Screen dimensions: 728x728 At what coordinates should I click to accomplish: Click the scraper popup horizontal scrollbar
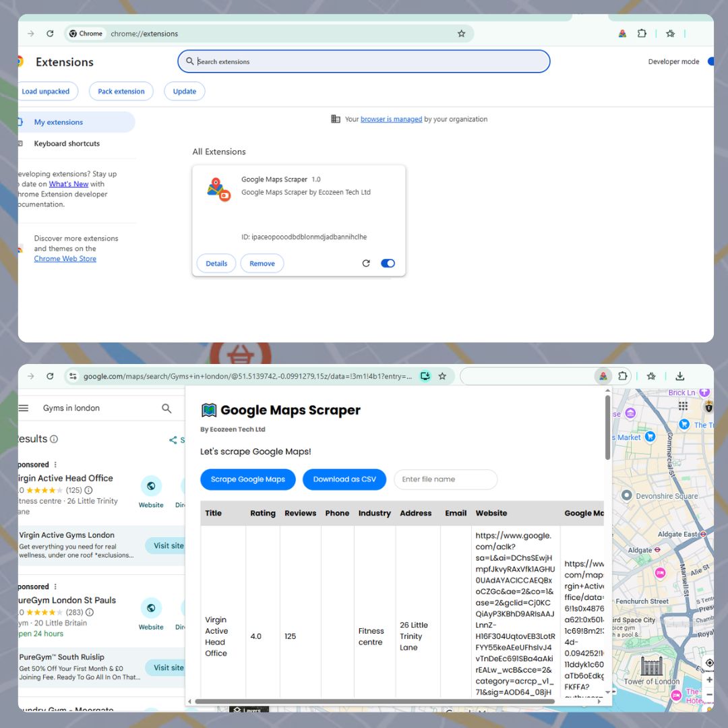[x=375, y=701]
